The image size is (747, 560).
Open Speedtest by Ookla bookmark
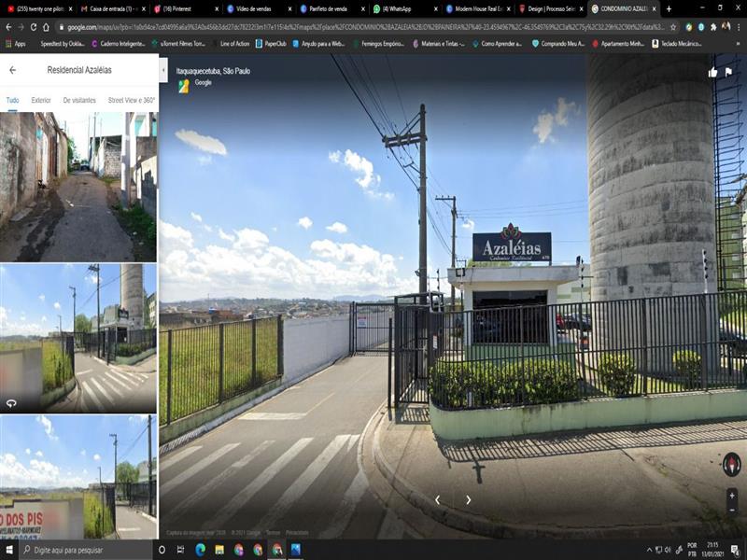point(58,44)
